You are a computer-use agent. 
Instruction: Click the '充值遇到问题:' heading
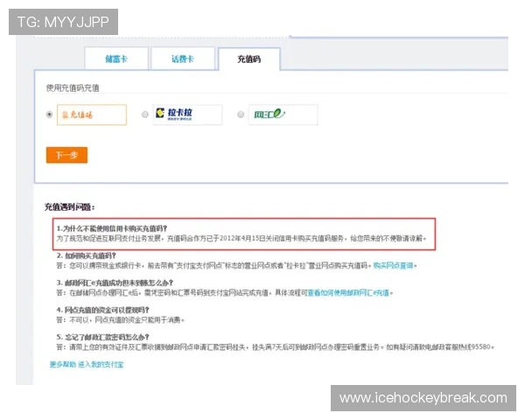click(70, 207)
